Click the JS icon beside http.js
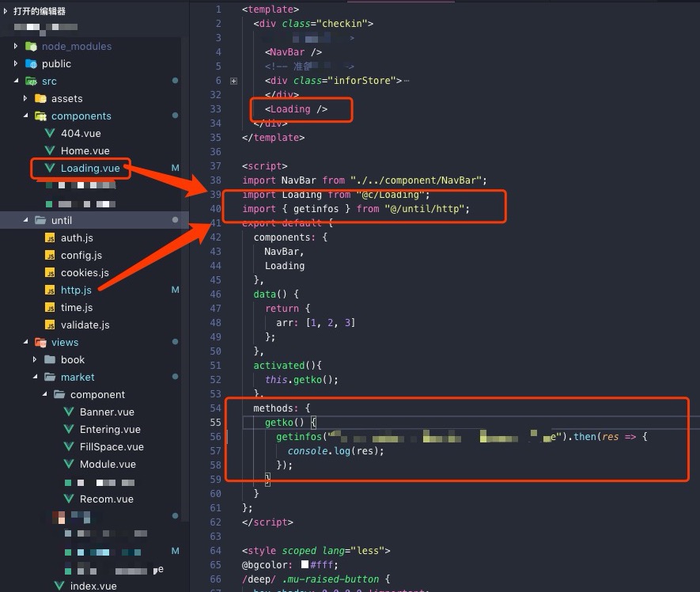 coord(50,290)
